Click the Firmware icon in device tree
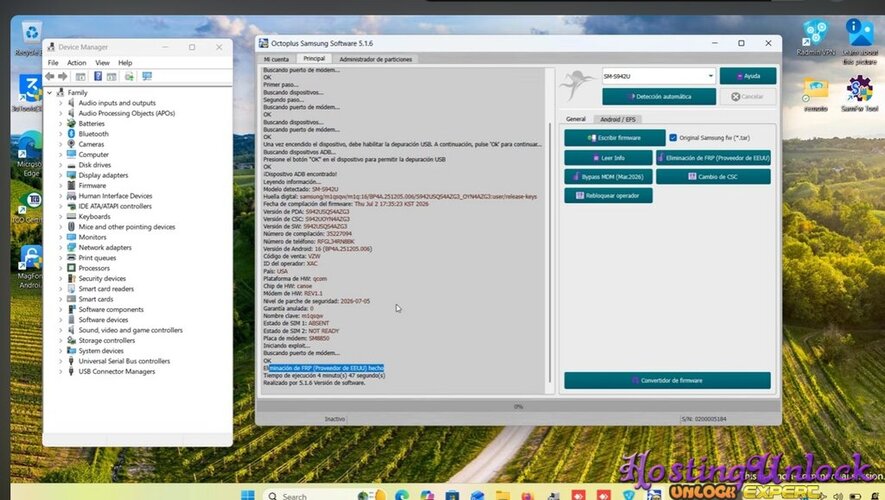The image size is (885, 500). click(x=71, y=185)
